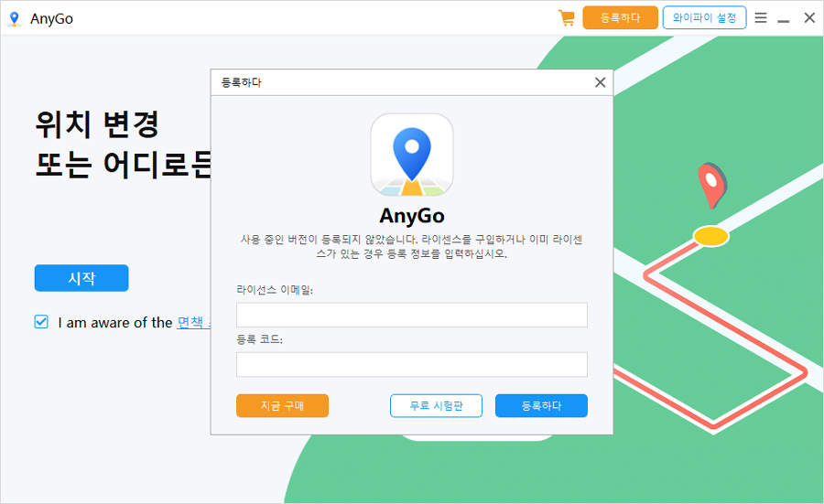Click the 위치 변경 heading text
Screen dimensions: 824x504
[x=97, y=124]
